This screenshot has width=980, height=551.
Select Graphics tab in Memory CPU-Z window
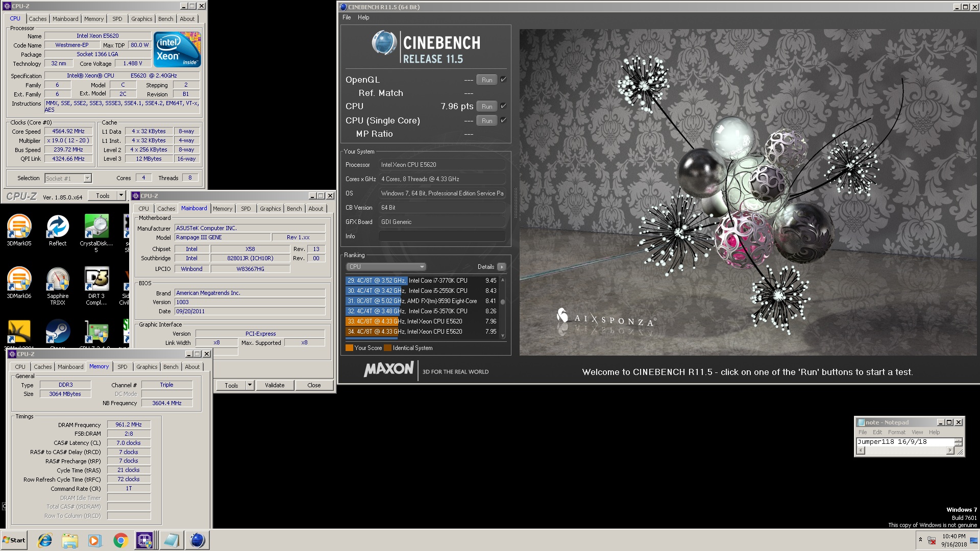coord(147,367)
